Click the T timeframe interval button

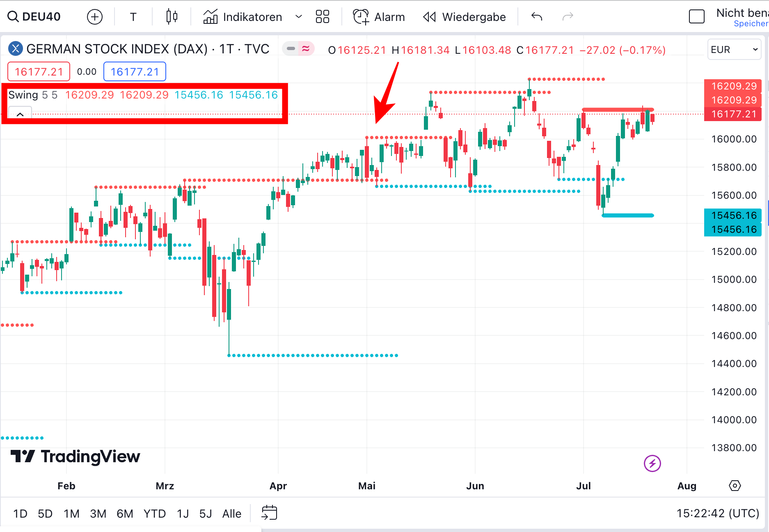click(133, 17)
